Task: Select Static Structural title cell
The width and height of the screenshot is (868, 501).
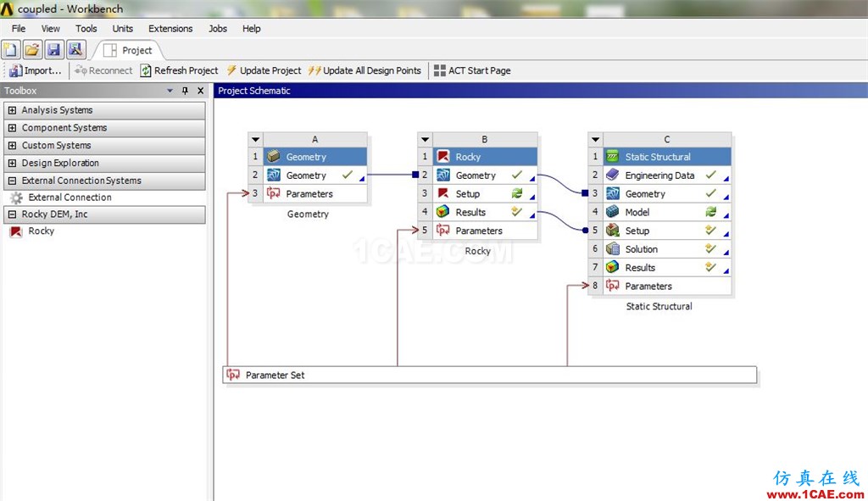Action: coord(667,157)
